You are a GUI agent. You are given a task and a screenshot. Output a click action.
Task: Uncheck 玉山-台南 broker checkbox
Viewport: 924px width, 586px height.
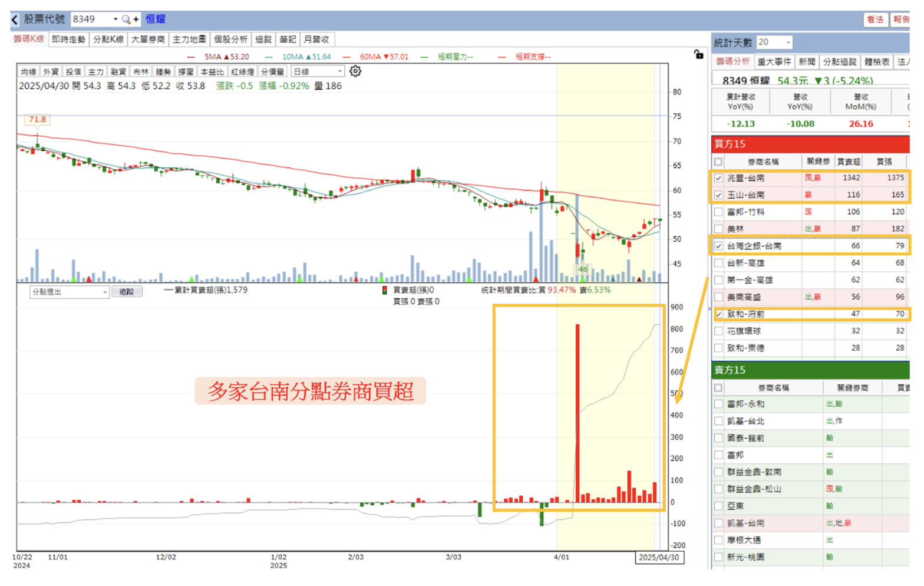pyautogui.click(x=718, y=195)
